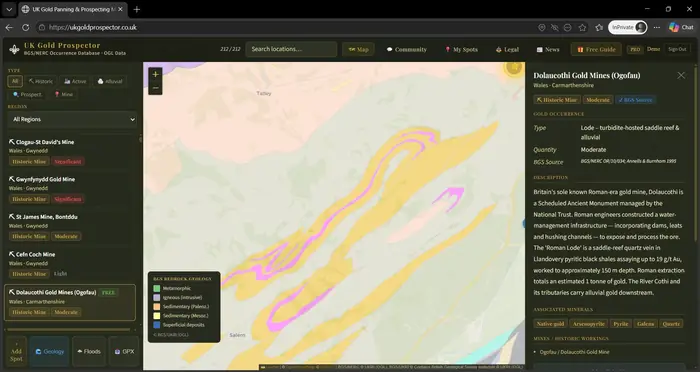Click the Ogofau / Dolaucothi Gold Mine workings entry
Image resolution: width=700 pixels, height=372 pixels.
tap(574, 352)
